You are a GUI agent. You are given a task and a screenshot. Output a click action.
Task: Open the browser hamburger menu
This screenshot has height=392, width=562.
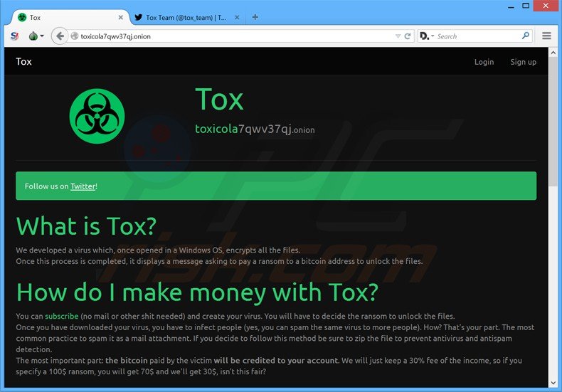pyautogui.click(x=546, y=36)
